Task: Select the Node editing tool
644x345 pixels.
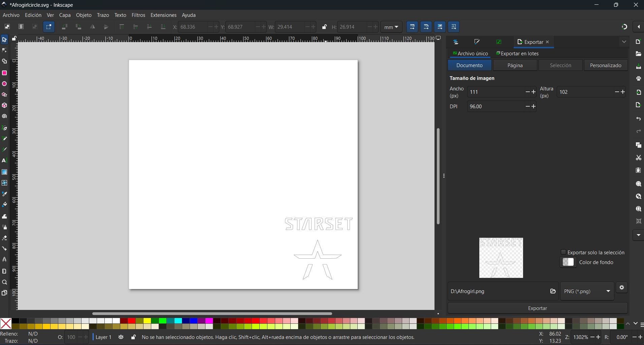Action: pos(4,51)
